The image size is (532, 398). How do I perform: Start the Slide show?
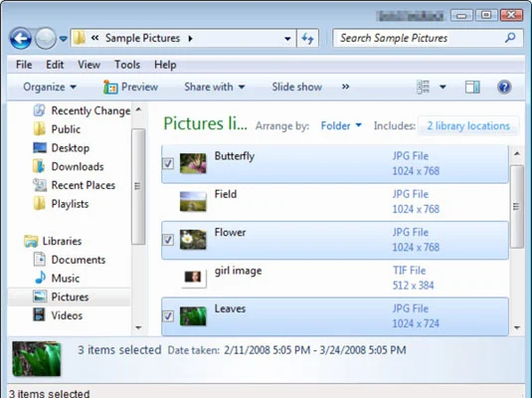click(x=297, y=87)
